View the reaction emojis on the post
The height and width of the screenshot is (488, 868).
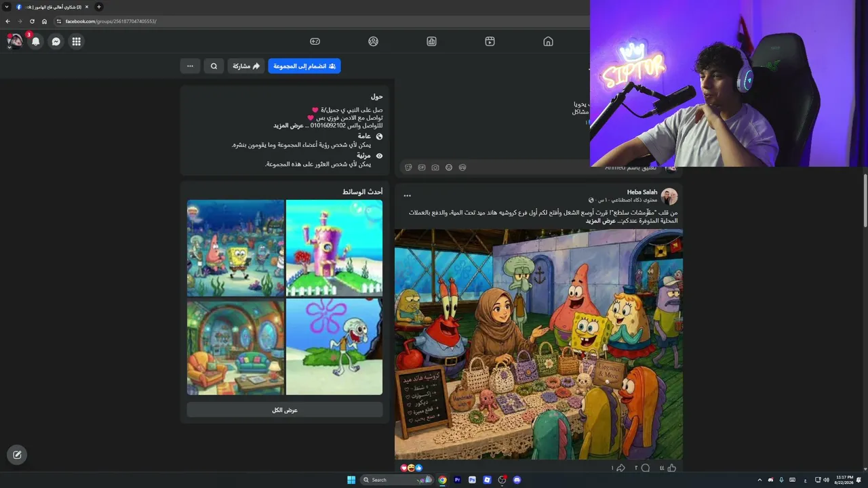point(412,468)
